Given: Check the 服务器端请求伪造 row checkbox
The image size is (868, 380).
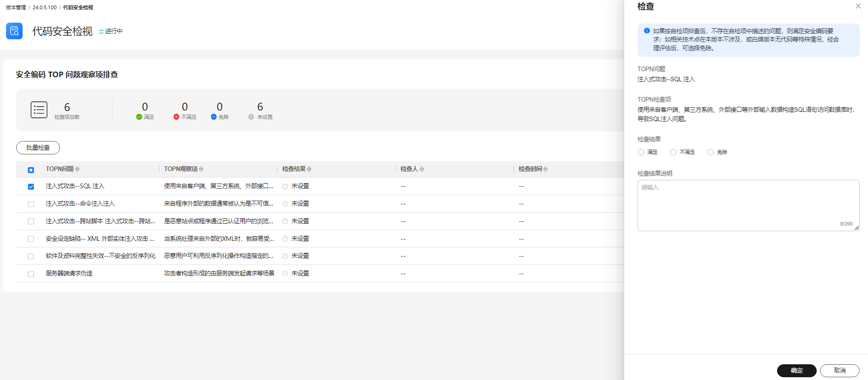Looking at the screenshot, I should coord(31,274).
